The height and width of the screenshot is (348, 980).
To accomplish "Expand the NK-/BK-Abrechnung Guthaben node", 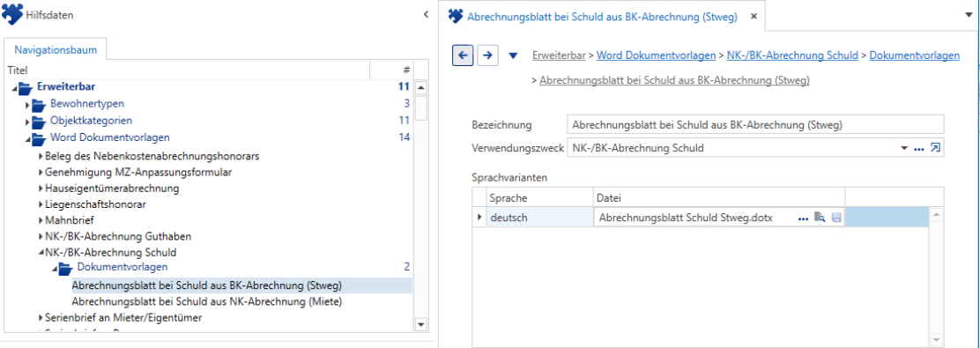I will [41, 236].
